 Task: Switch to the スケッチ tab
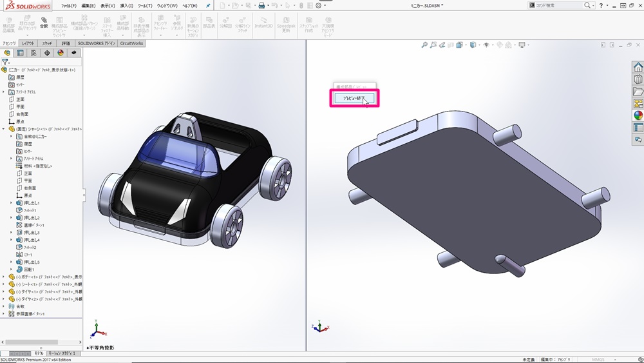click(x=47, y=43)
